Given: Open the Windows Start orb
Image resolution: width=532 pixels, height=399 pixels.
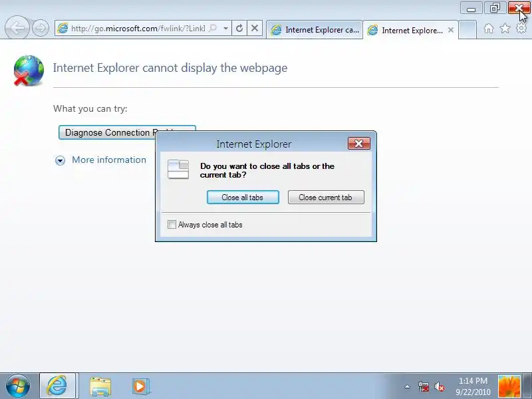Looking at the screenshot, I should coord(18,386).
